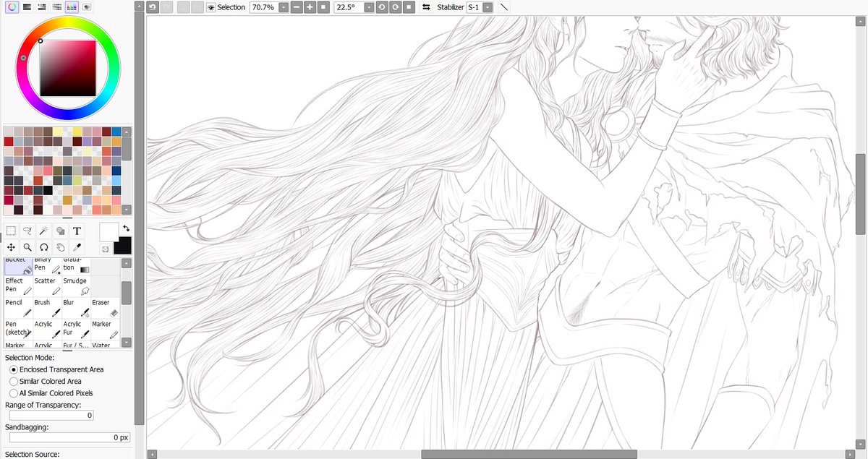Select the Zoom magnifier tool
The image size is (868, 459).
pyautogui.click(x=26, y=246)
